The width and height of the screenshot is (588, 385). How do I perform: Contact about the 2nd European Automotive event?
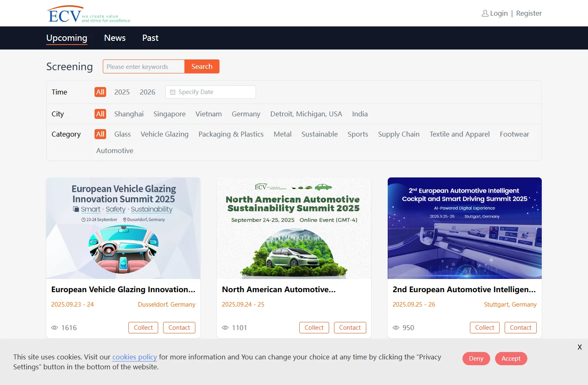click(521, 328)
